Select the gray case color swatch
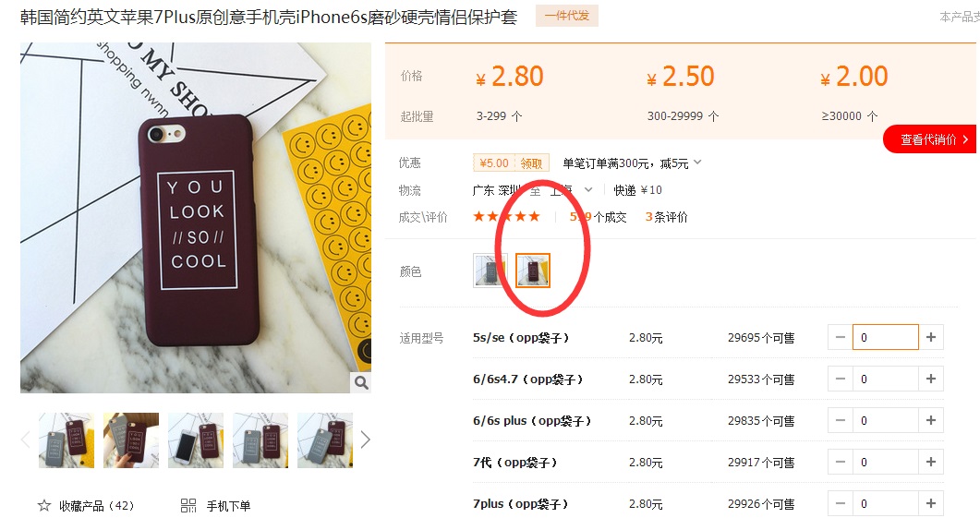980x530 pixels. (x=490, y=271)
